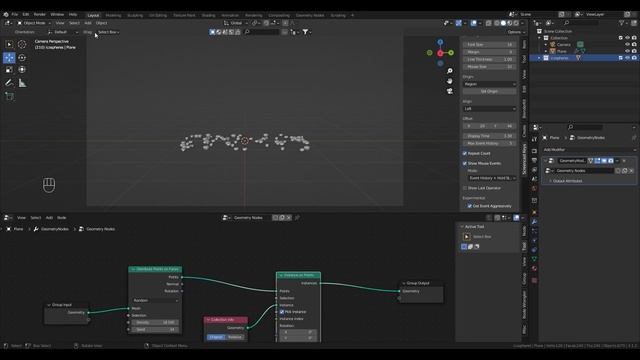Switch to the Shading workspace tab
640x360 pixels.
pos(209,16)
